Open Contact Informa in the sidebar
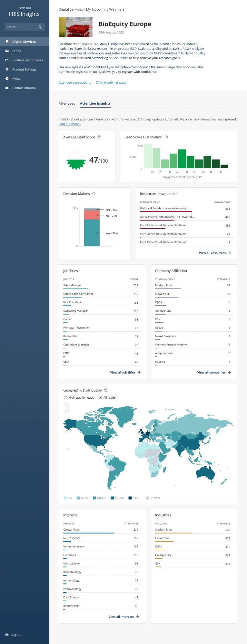 coord(25,88)
